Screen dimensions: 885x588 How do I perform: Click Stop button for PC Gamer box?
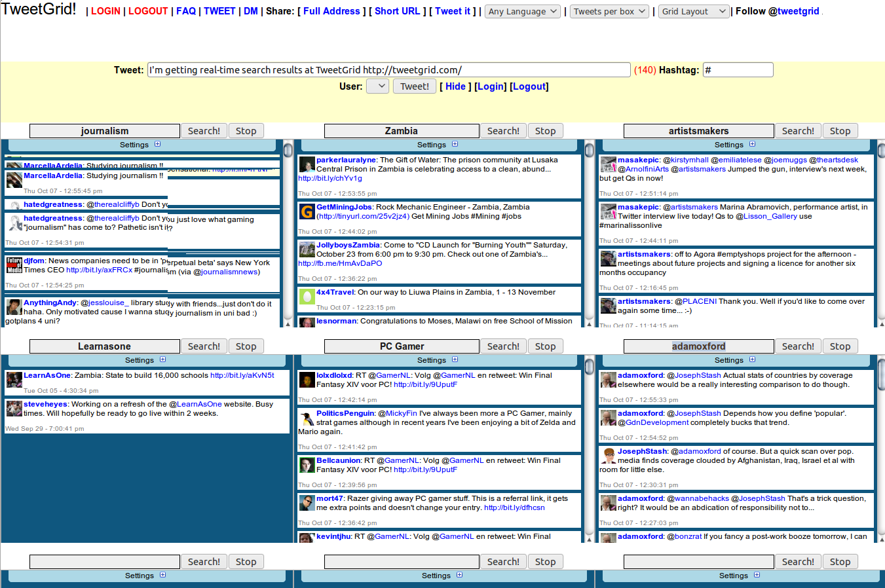545,346
